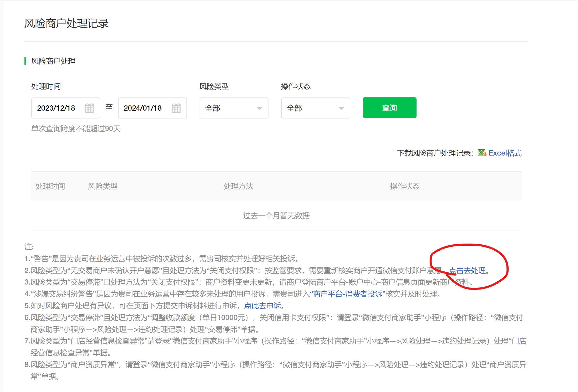Image resolution: width=578 pixels, height=392 pixels.
Task: Click the 风险类型 table column header
Action: (x=103, y=186)
